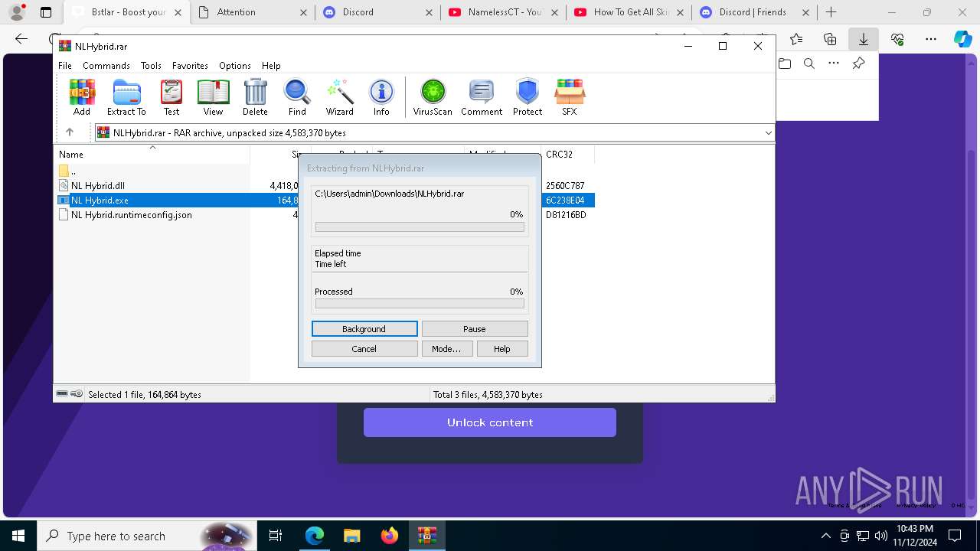Launch the WinRAR Wizard
Viewport: 980px width, 551px height.
click(339, 98)
